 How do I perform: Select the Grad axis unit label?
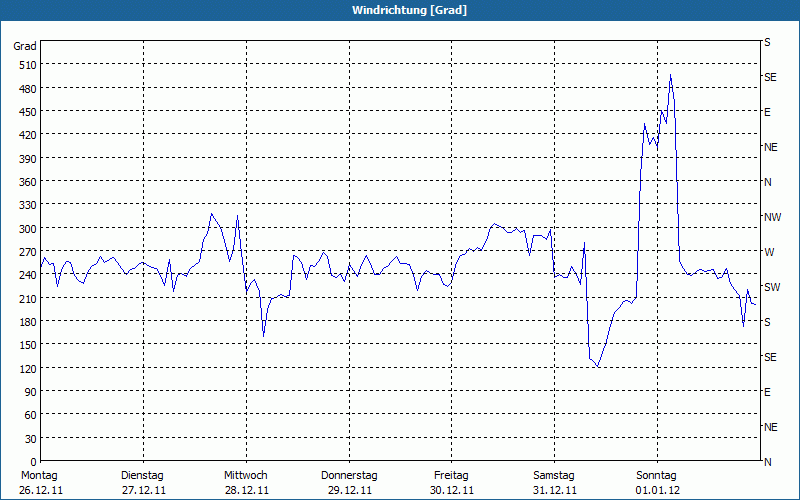click(24, 46)
